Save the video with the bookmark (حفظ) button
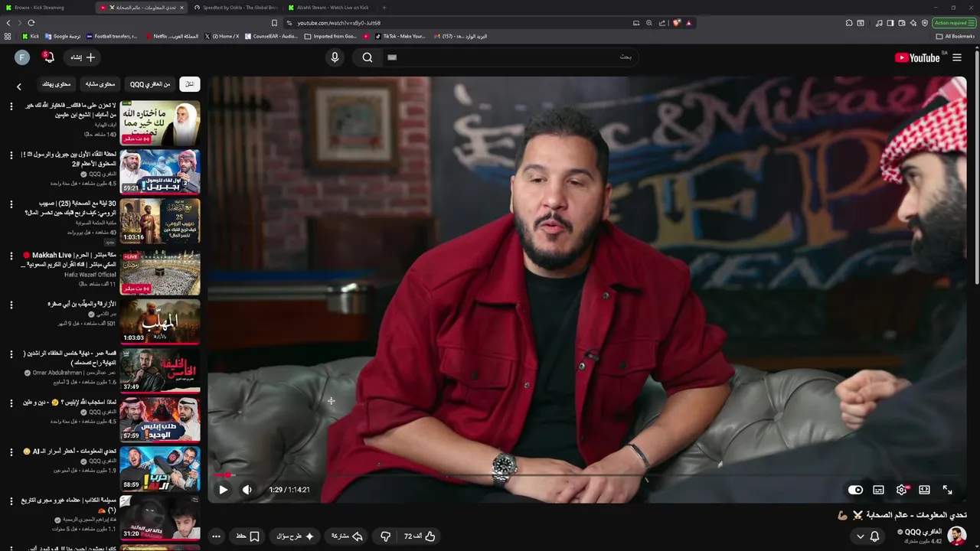 pos(247,536)
